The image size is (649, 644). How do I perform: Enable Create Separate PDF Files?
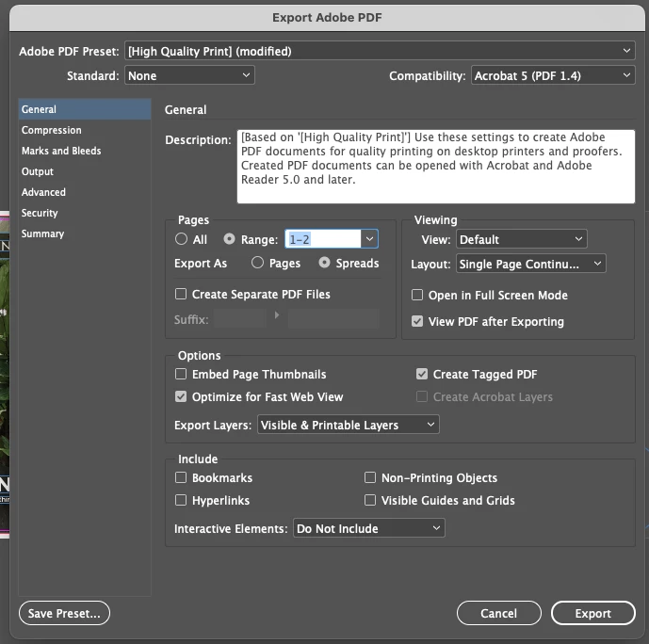point(181,294)
